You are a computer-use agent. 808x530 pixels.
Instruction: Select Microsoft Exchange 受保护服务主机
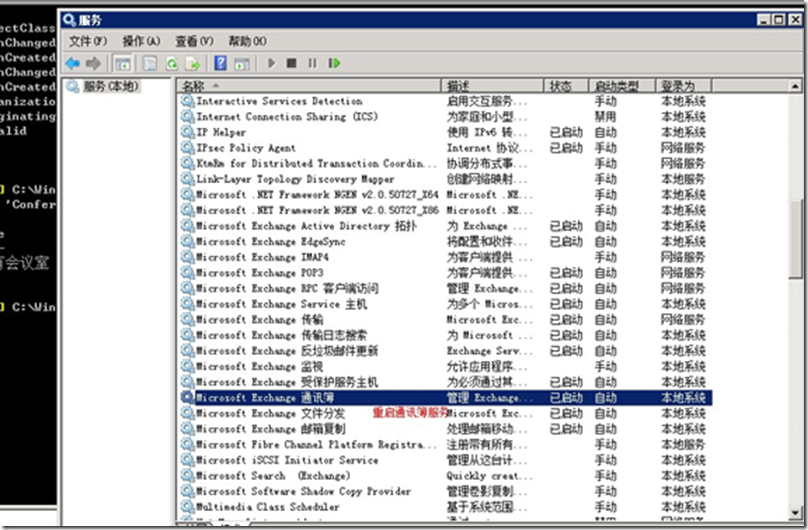(287, 382)
